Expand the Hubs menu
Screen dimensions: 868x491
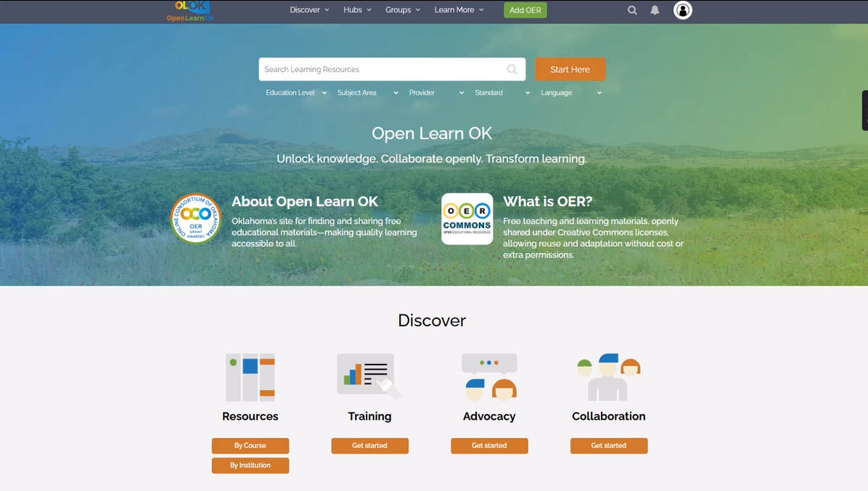click(357, 10)
